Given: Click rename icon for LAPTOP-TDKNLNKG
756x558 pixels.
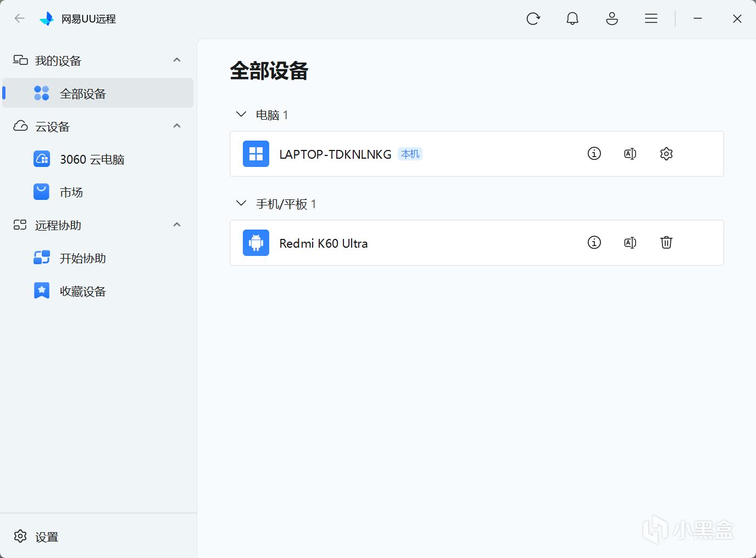Looking at the screenshot, I should [x=630, y=154].
